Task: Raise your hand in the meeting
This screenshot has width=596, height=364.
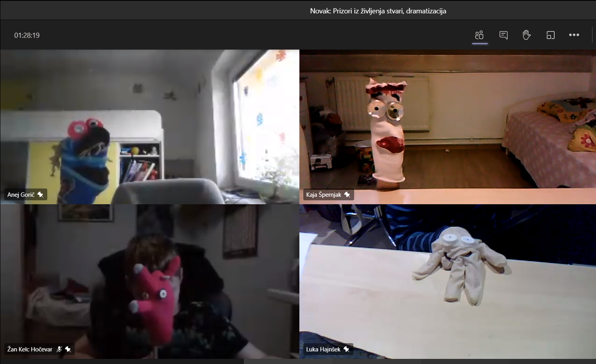Action: tap(527, 35)
